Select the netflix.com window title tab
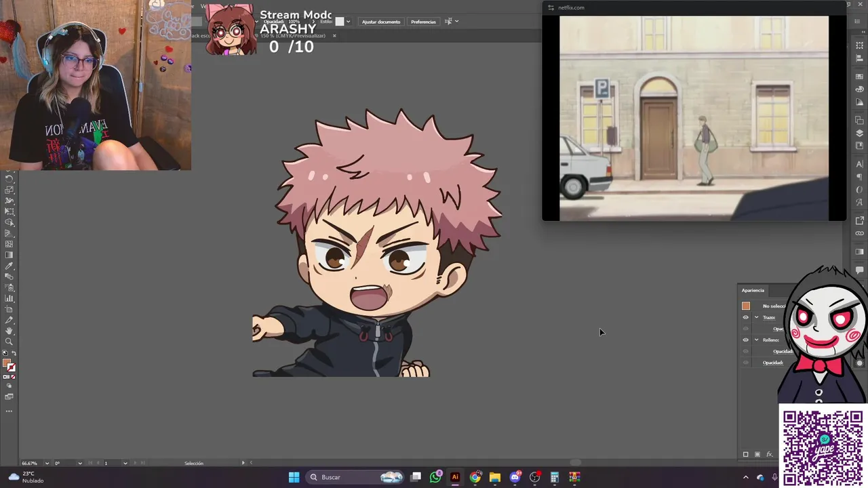Viewport: 868px width, 488px height. coord(570,7)
